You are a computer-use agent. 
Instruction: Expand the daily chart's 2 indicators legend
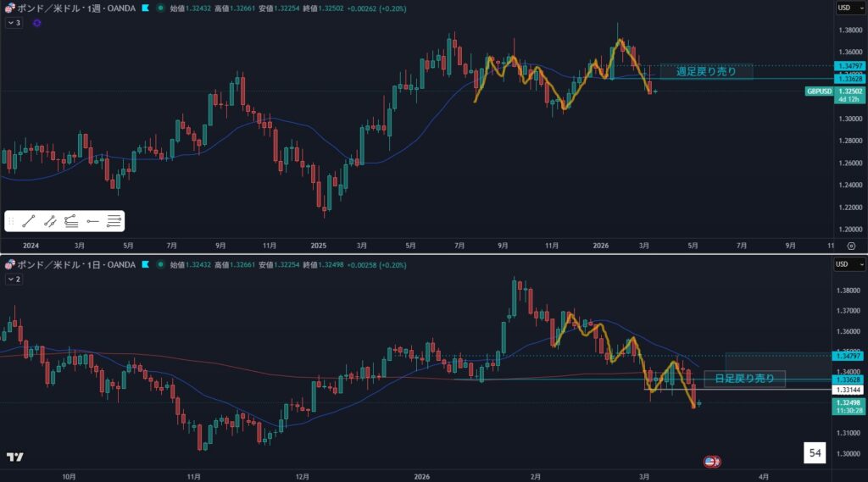pos(14,279)
